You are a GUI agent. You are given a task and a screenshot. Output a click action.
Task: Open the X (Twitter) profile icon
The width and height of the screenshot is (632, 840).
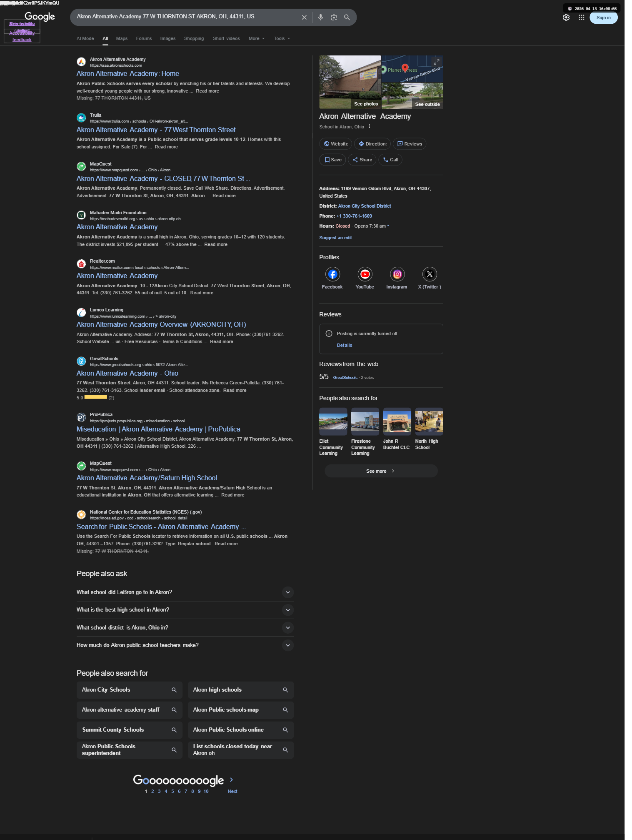coord(430,274)
